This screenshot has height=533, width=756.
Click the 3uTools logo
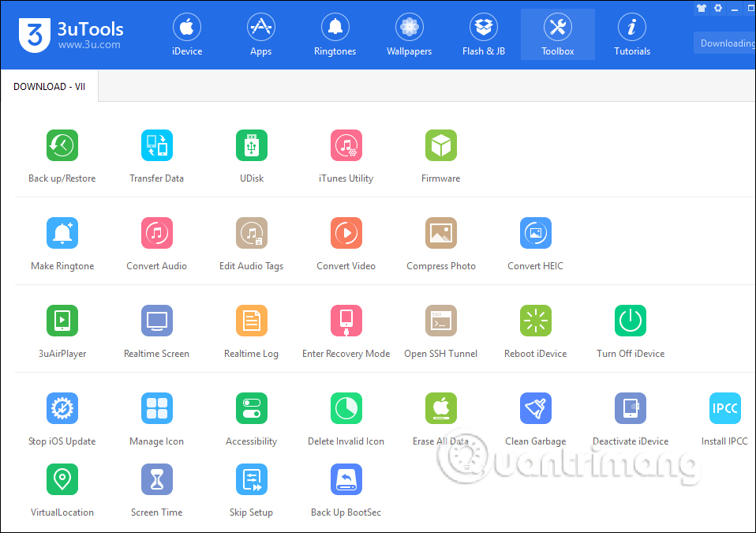35,36
